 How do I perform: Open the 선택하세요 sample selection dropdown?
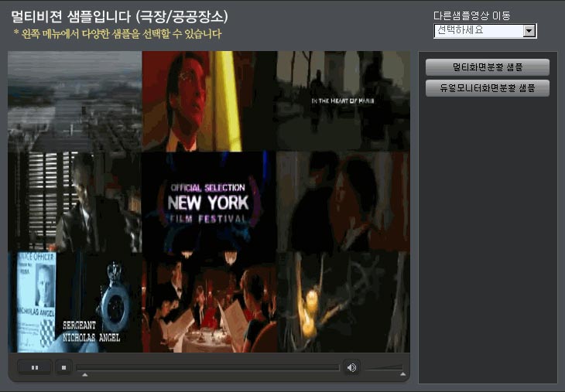[478, 31]
